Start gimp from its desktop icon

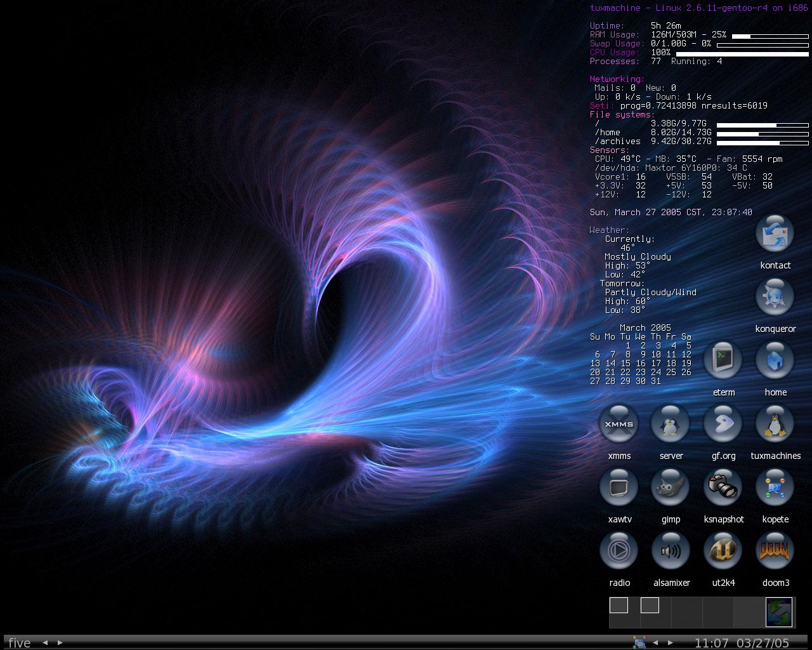(x=671, y=487)
